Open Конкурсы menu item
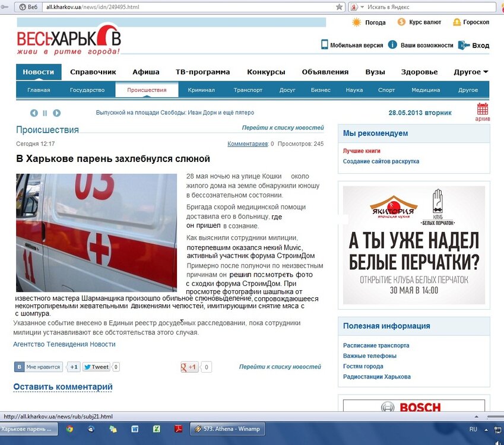The width and height of the screenshot is (504, 445). click(x=266, y=72)
